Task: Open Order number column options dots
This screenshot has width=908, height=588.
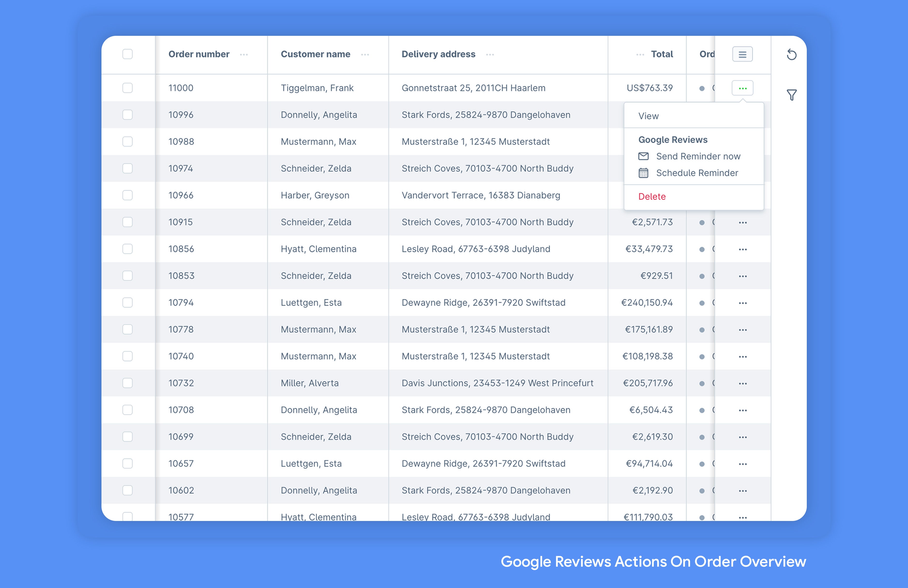Action: point(244,54)
